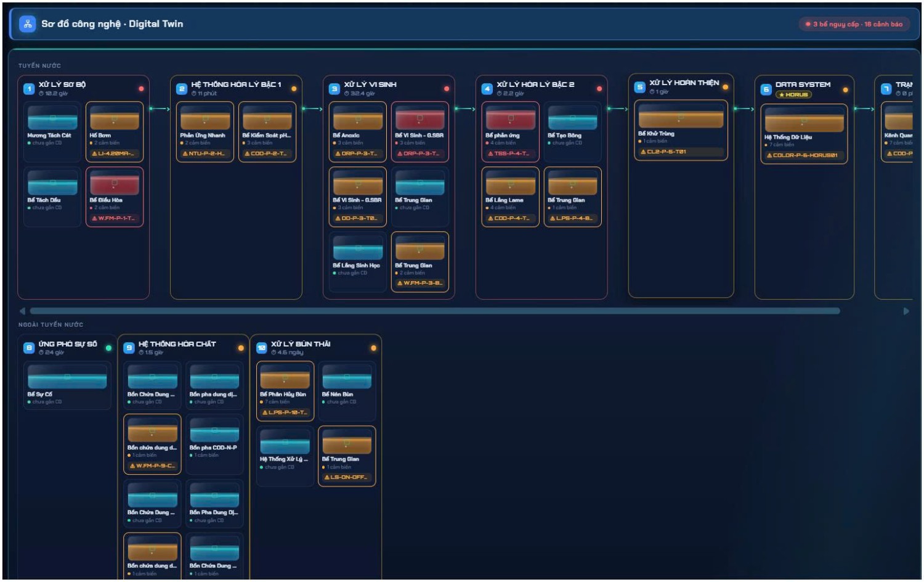The image size is (924, 582).
Task: Click the 'HỆ THỐNG HÓA LÝ BẬC 1' stage title
Action: [x=236, y=84]
